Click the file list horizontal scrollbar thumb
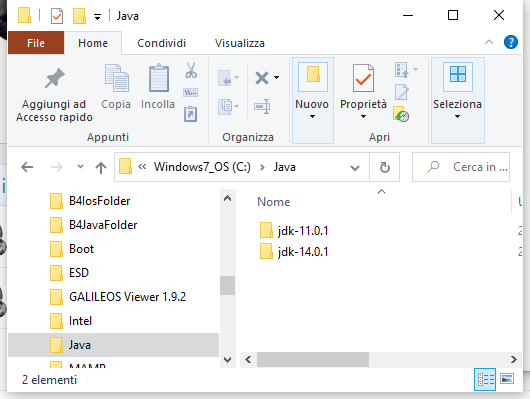530x399 pixels. (313, 359)
